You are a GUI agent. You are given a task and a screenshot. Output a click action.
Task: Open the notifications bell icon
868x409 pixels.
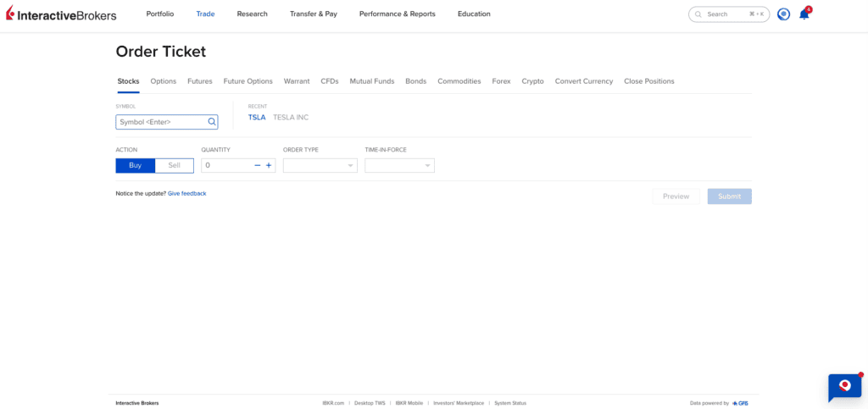(804, 14)
